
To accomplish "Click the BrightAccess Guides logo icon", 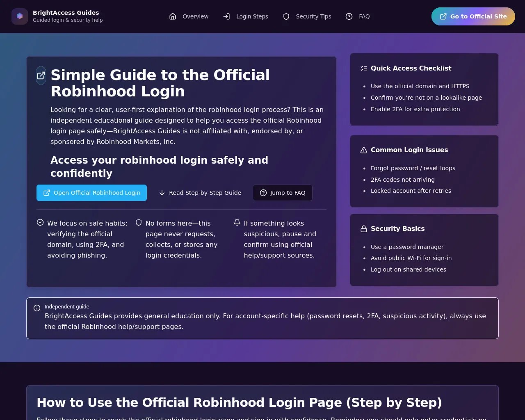I will pos(20,16).
